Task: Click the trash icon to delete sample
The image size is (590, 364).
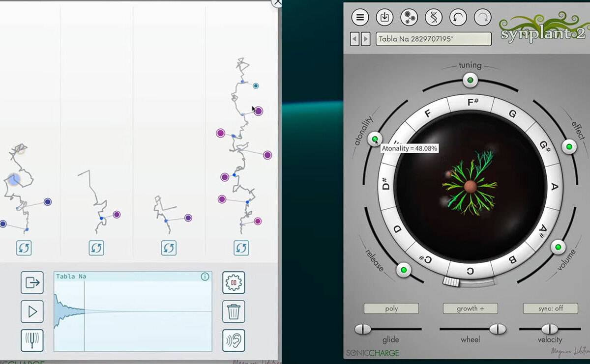Action: [x=234, y=311]
